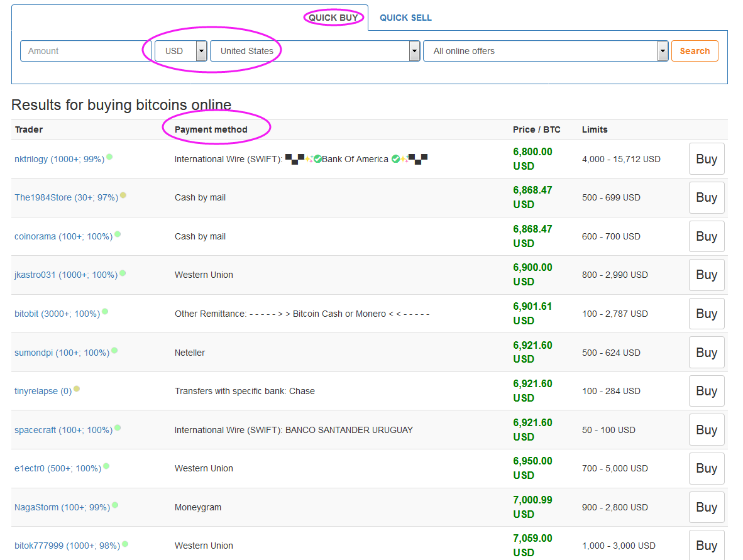743x560 pixels.
Task: Click the Neteller payment method text
Action: click(190, 353)
